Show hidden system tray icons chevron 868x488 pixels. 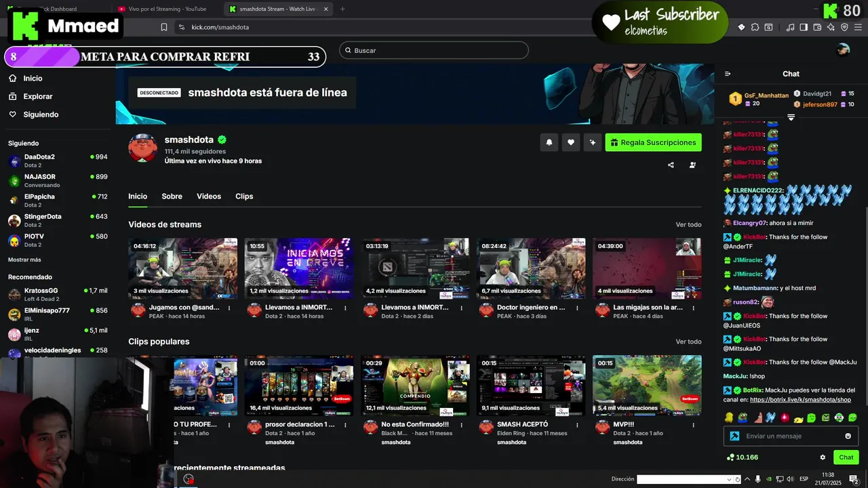tap(746, 479)
